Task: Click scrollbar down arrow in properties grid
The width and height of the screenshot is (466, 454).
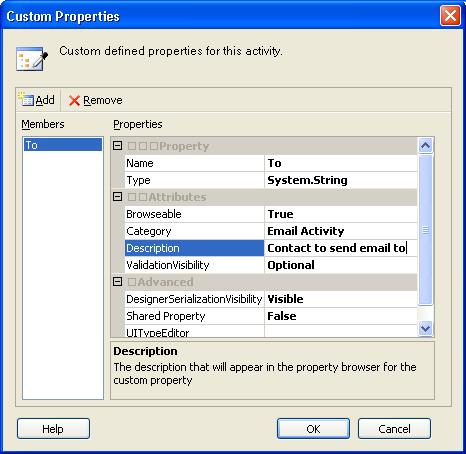Action: pyautogui.click(x=425, y=329)
